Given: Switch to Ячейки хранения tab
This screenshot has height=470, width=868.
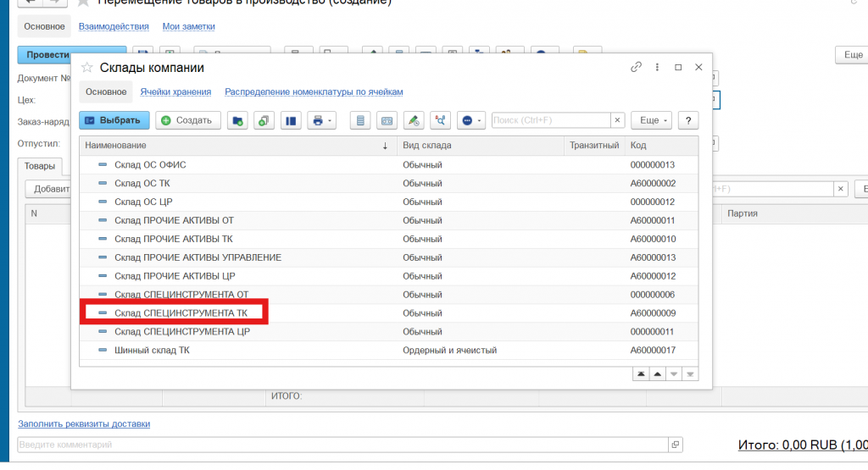Looking at the screenshot, I should (175, 91).
